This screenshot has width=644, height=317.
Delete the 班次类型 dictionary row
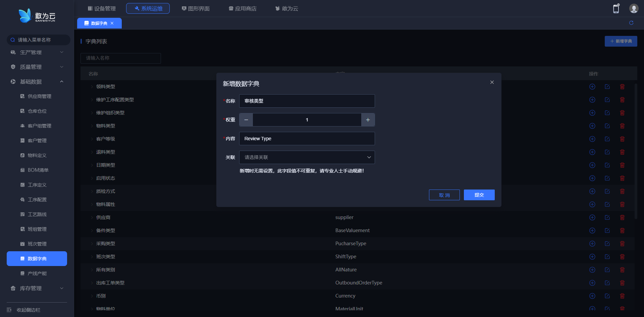click(622, 257)
